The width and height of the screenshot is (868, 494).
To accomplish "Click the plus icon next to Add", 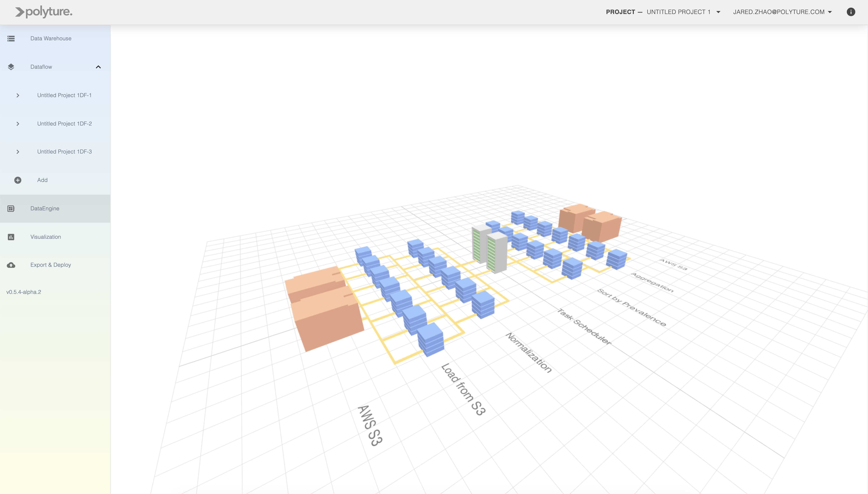I will [18, 180].
